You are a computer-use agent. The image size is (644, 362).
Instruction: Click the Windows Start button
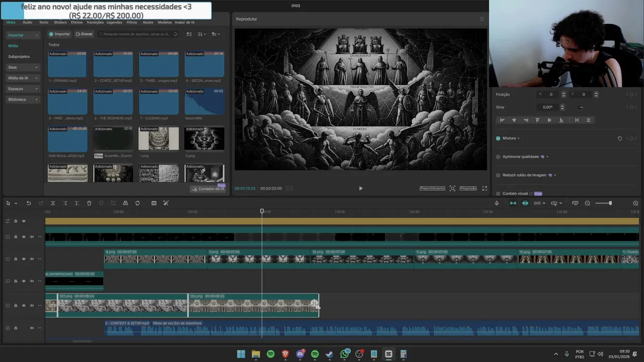(241, 354)
